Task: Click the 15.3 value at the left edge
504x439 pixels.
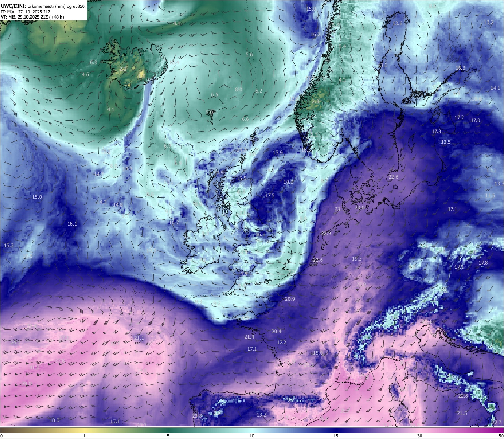Action: pyautogui.click(x=9, y=245)
